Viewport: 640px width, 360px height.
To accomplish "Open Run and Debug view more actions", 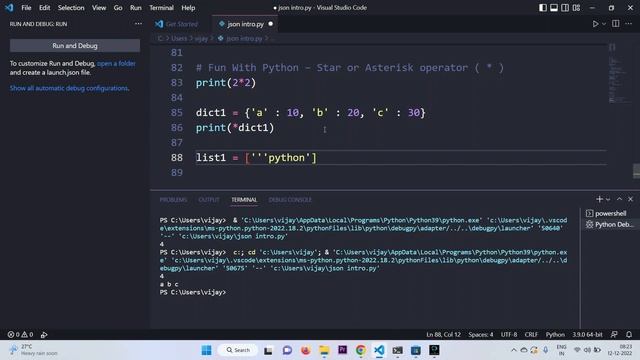I will point(138,24).
